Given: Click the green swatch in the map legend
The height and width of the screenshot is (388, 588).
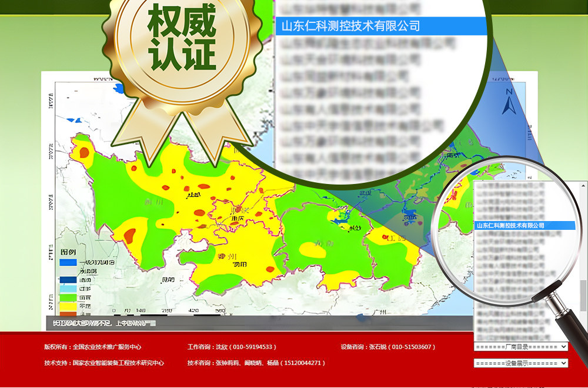Looking at the screenshot, I should pos(68,297).
